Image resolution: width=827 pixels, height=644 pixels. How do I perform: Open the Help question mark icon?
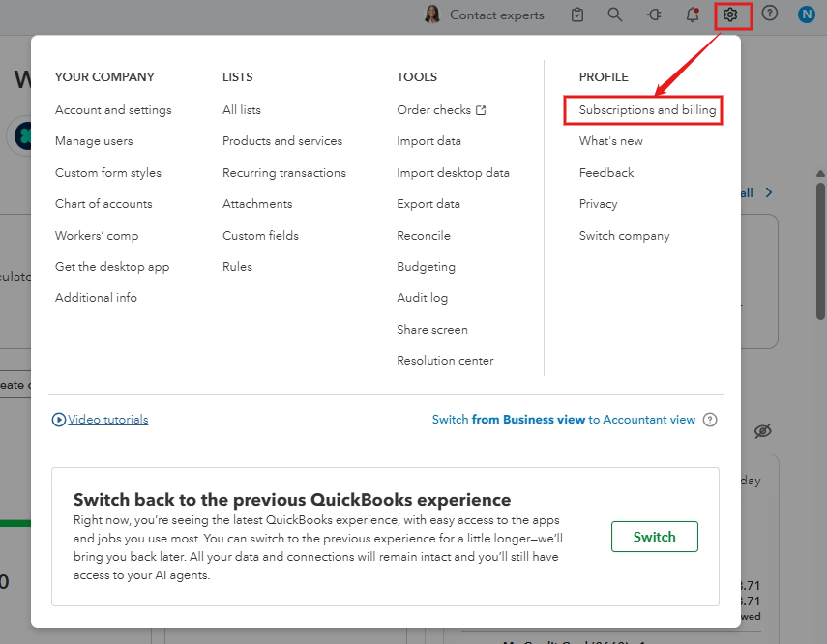(x=770, y=14)
